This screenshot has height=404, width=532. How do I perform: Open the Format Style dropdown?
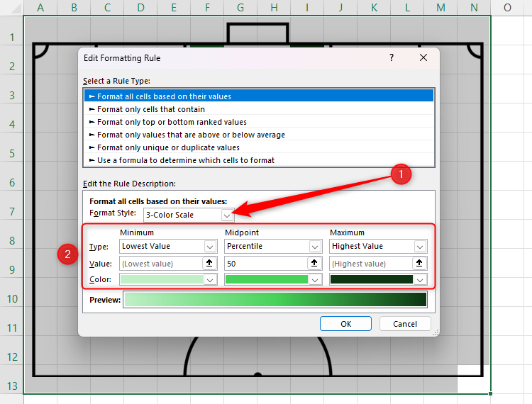(x=227, y=215)
